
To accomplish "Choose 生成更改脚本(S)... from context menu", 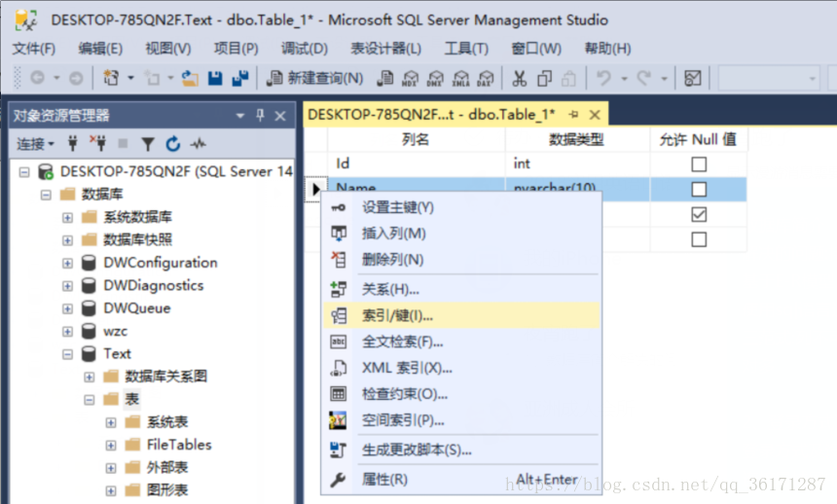I will click(461, 450).
